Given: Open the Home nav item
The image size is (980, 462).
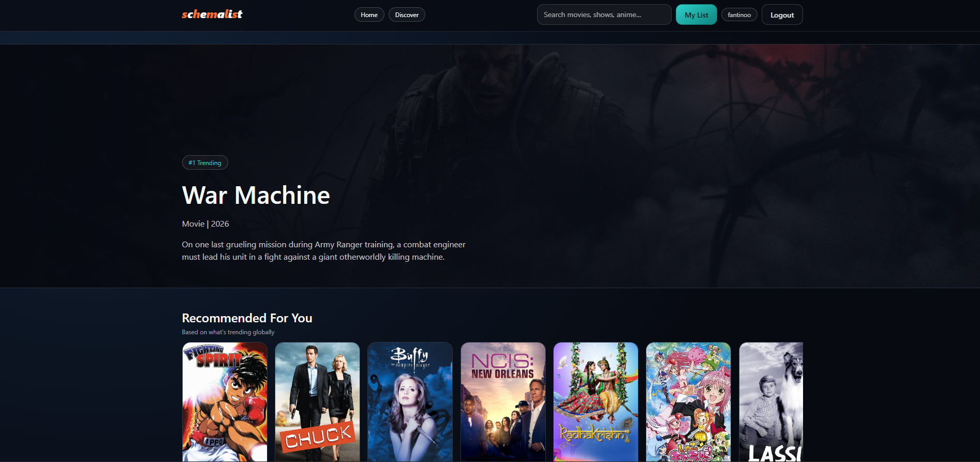Looking at the screenshot, I should [369, 14].
